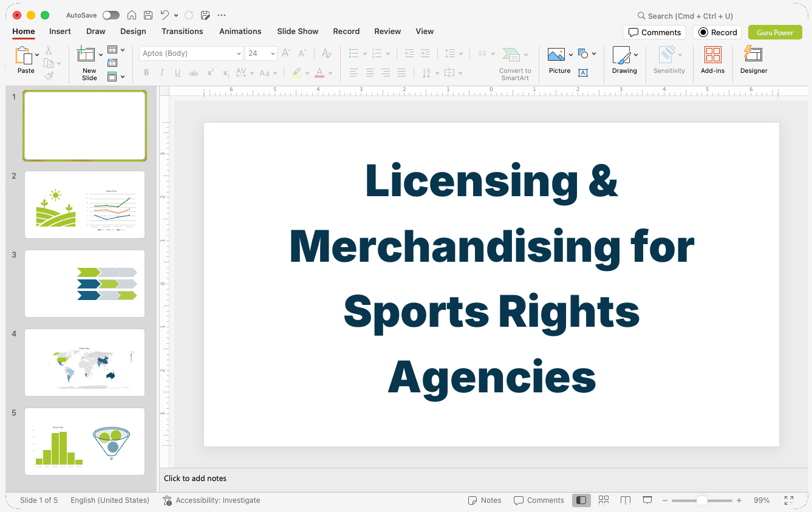
Task: Open the Transitions tab
Action: click(182, 31)
